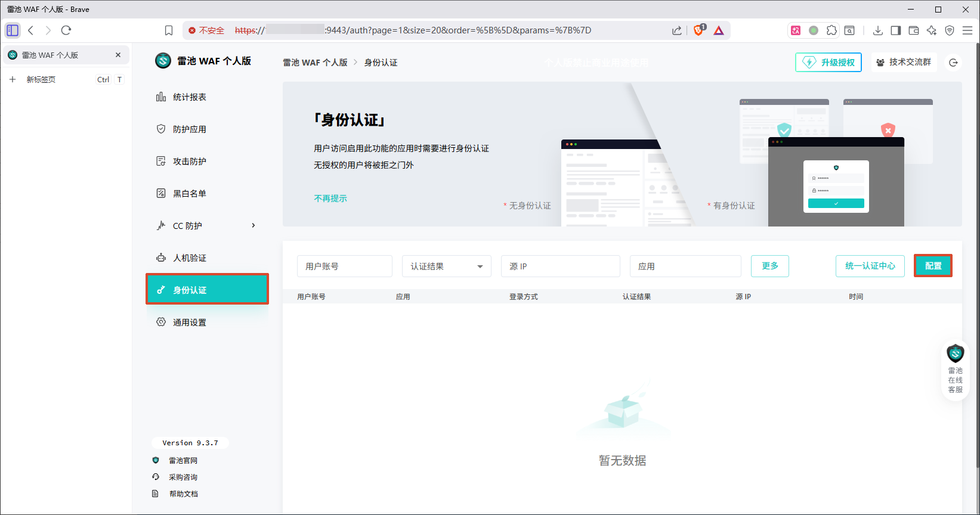
Task: Open the 认证结果 dropdown filter
Action: pos(447,266)
